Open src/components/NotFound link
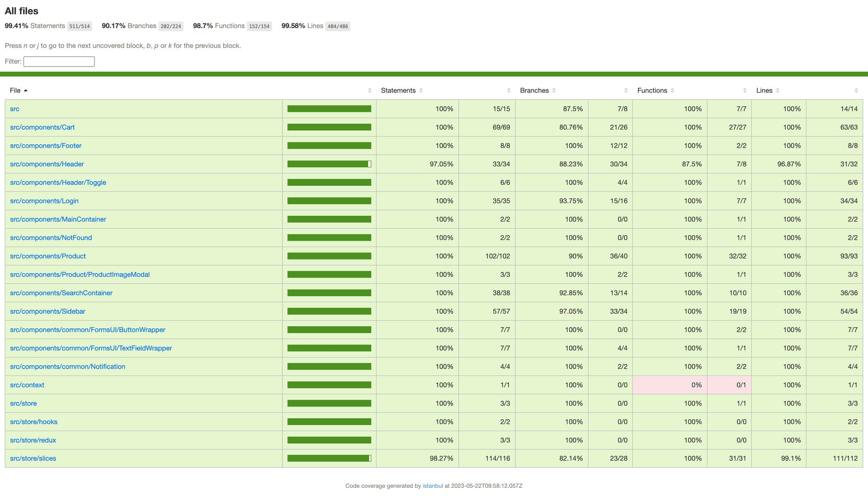Image resolution: width=868 pixels, height=496 pixels. click(51, 238)
